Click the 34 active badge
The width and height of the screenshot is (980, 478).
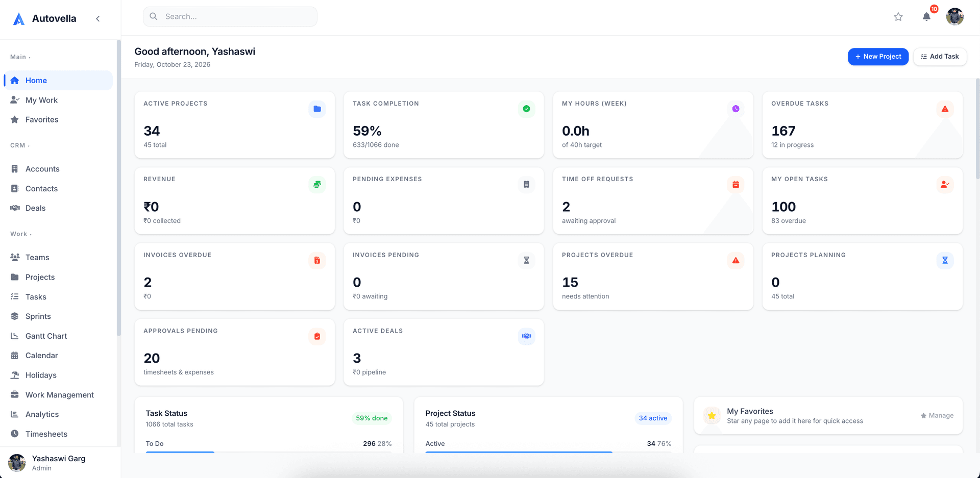point(653,418)
